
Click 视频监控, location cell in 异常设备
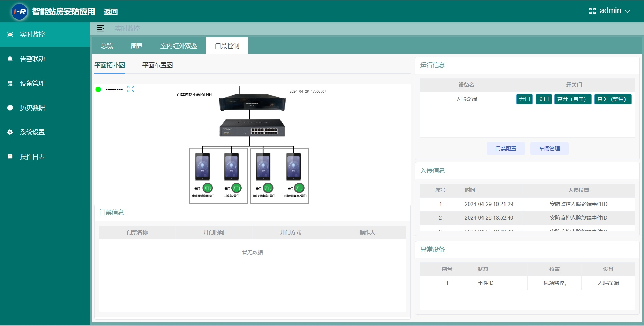tap(554, 283)
